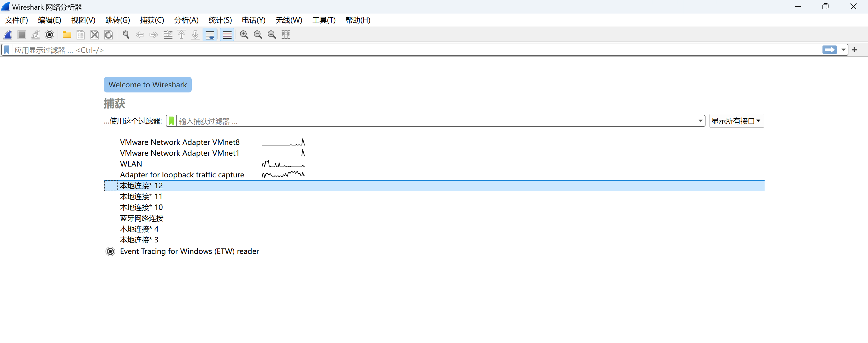Click the WLAN traffic sparkline graph
The width and height of the screenshot is (868, 343).
tap(283, 164)
